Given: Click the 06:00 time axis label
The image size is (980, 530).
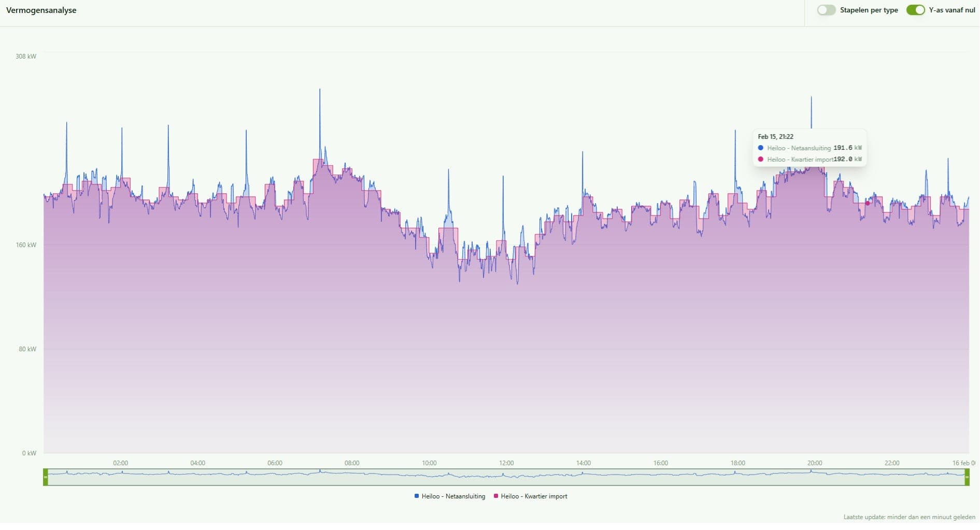Looking at the screenshot, I should click(275, 463).
